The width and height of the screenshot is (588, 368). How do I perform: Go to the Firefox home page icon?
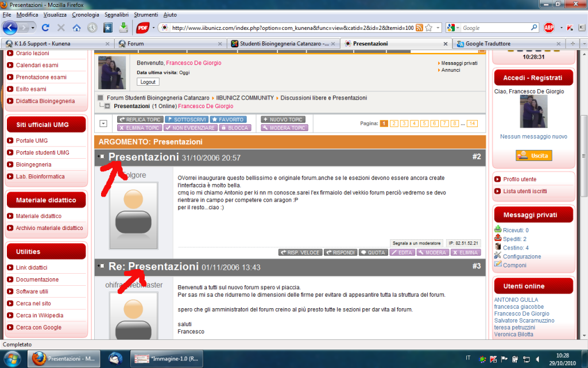click(x=76, y=28)
